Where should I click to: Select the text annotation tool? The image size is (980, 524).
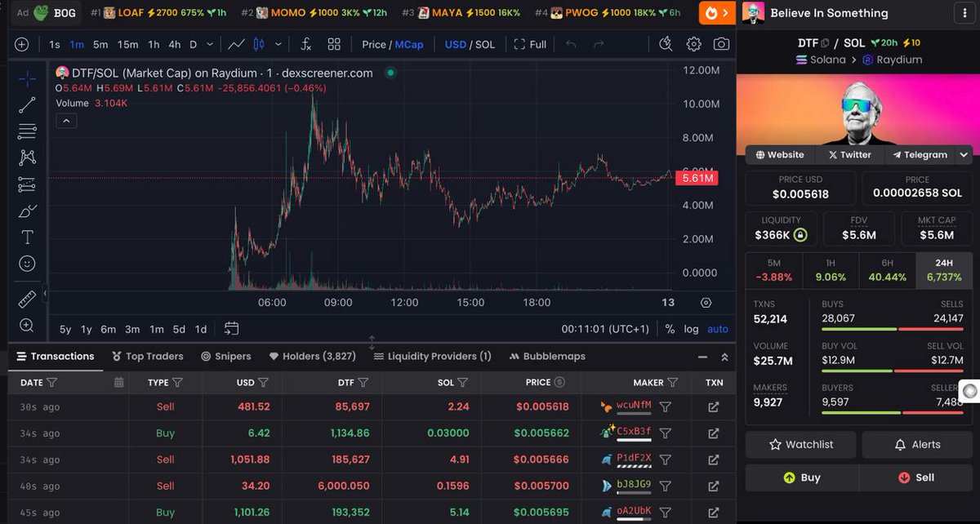coord(27,237)
